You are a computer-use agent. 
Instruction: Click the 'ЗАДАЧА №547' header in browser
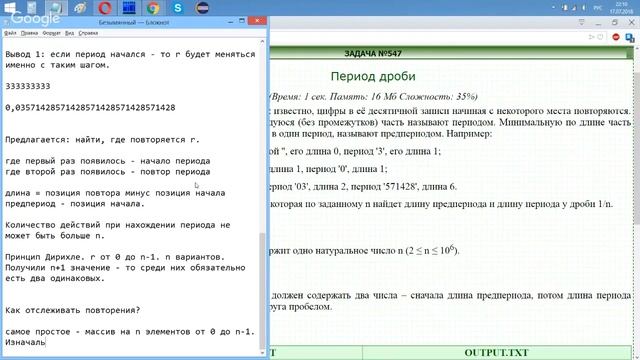[373, 53]
